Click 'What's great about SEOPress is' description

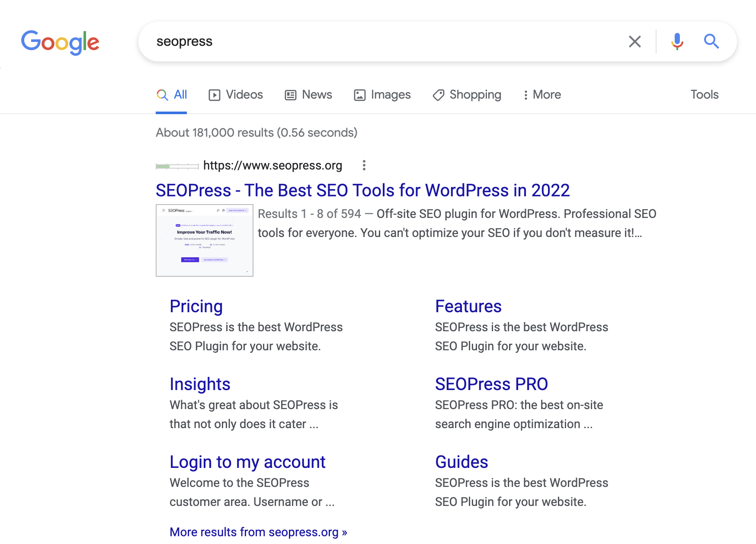(254, 405)
